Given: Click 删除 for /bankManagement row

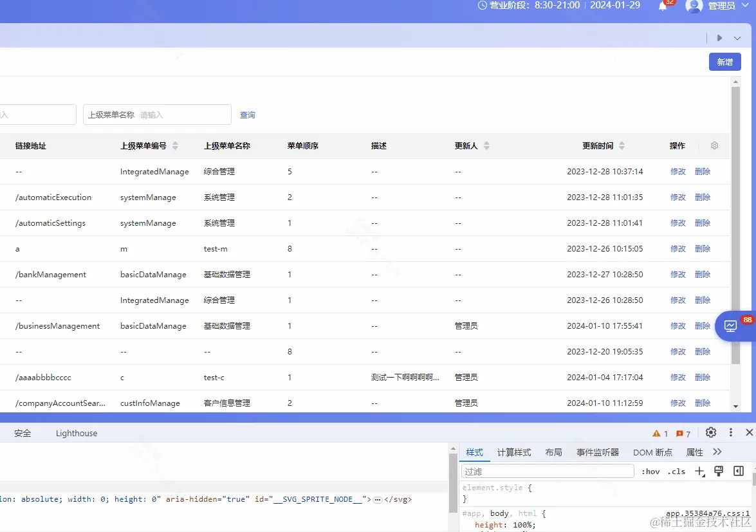Looking at the screenshot, I should (x=703, y=274).
